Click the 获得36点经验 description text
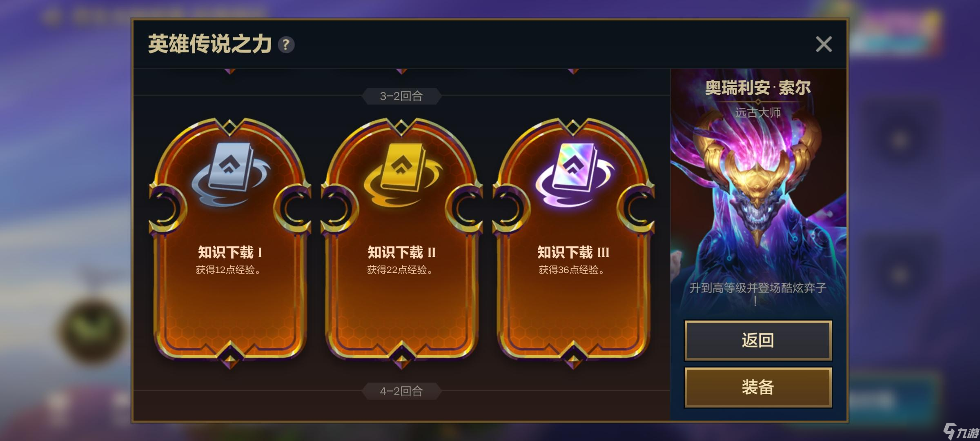The height and width of the screenshot is (441, 980). [571, 269]
